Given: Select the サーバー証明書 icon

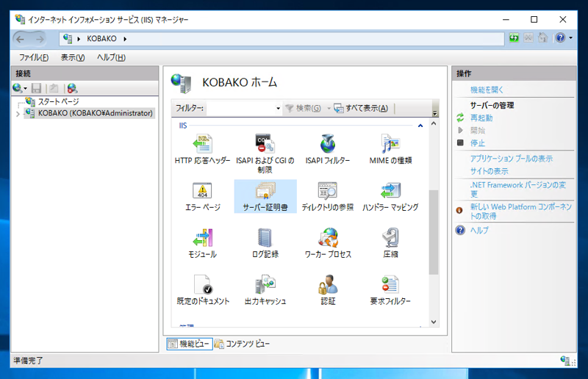Looking at the screenshot, I should pyautogui.click(x=265, y=196).
